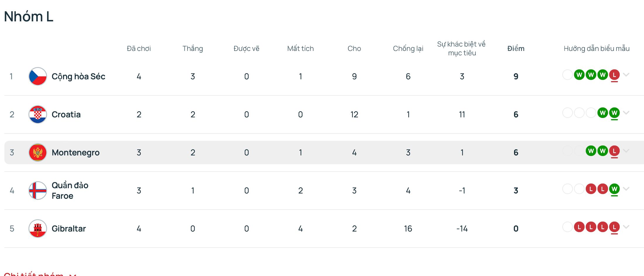The height and width of the screenshot is (276, 644).
Task: Click the Gibraltar flag icon
Action: click(38, 229)
